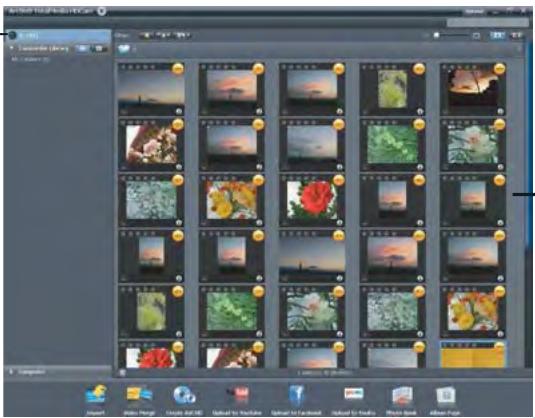The width and height of the screenshot is (535, 418).
Task: Expand the Categories panel at bottom left
Action: (12, 372)
